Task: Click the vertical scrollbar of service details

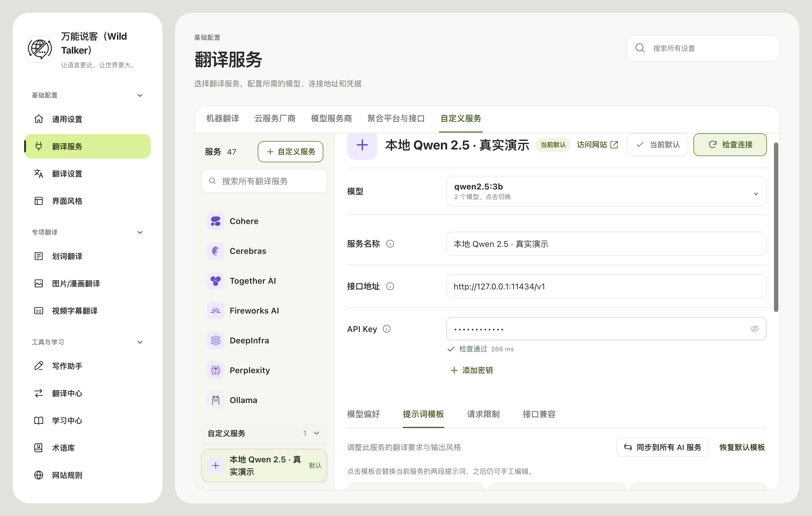Action: click(776, 228)
